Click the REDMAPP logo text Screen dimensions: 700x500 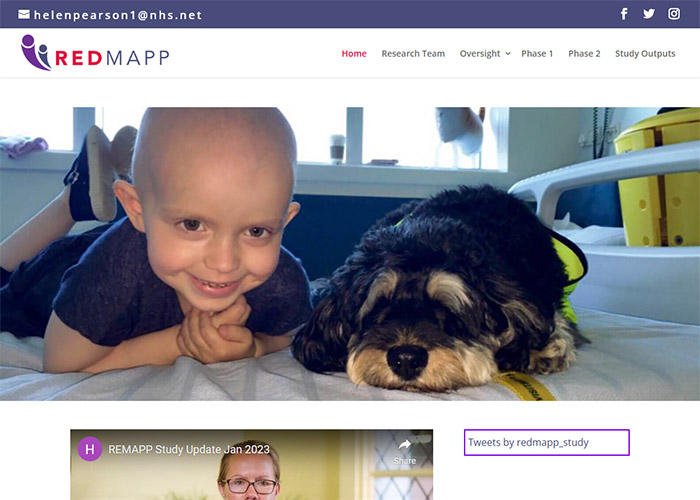112,58
